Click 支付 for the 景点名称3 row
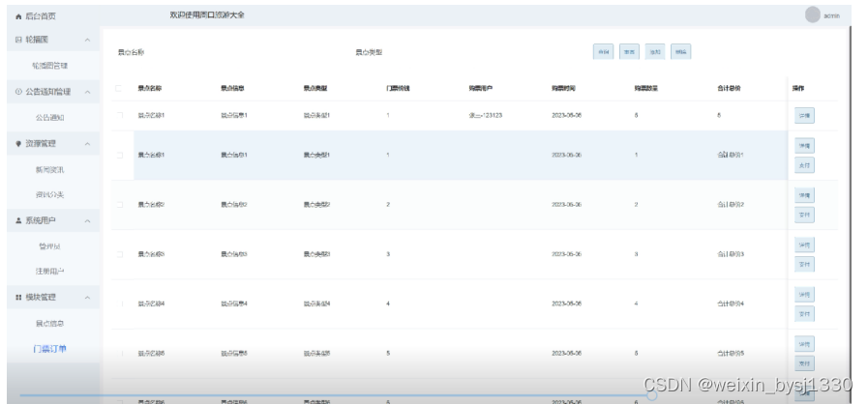Screen dimensions: 868x404 pos(804,265)
